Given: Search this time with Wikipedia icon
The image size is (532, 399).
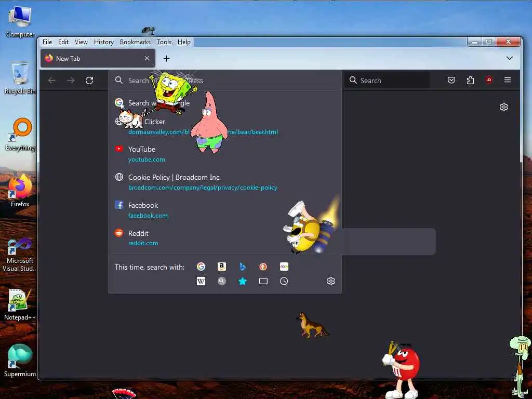Looking at the screenshot, I should [201, 281].
